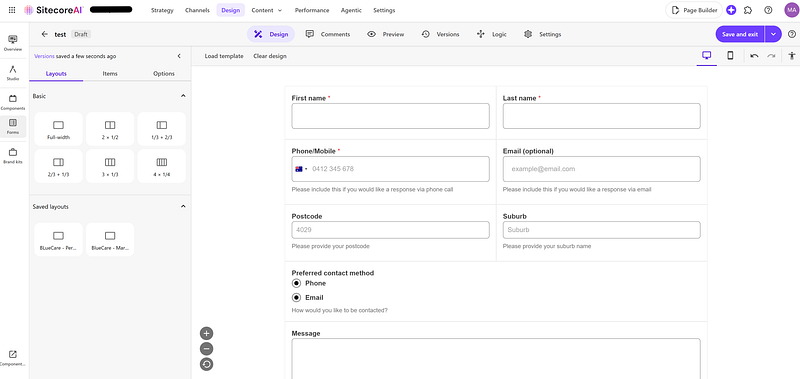
Task: Open the Versions link in saved status
Action: 44,56
